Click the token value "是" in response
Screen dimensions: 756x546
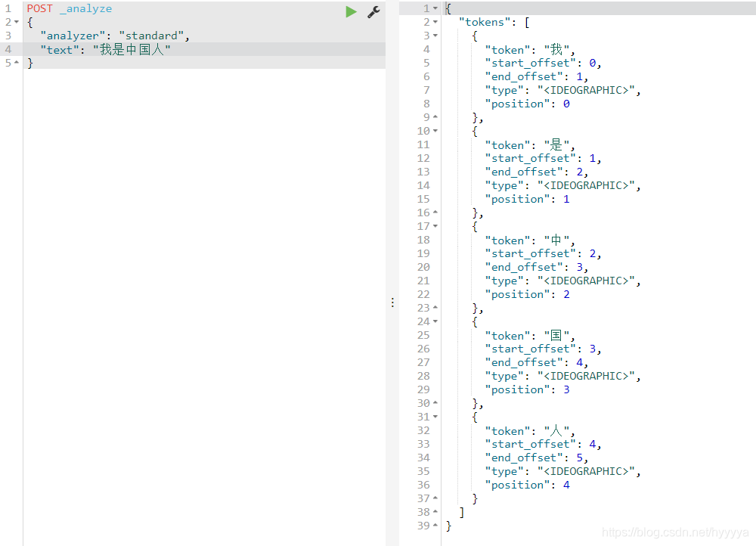coord(556,144)
